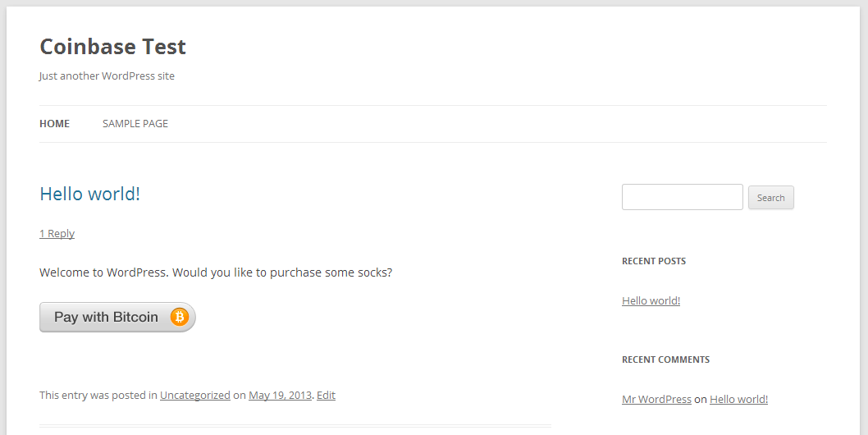
Task: Go to the SAMPLE PAGE menu item
Action: click(x=135, y=124)
